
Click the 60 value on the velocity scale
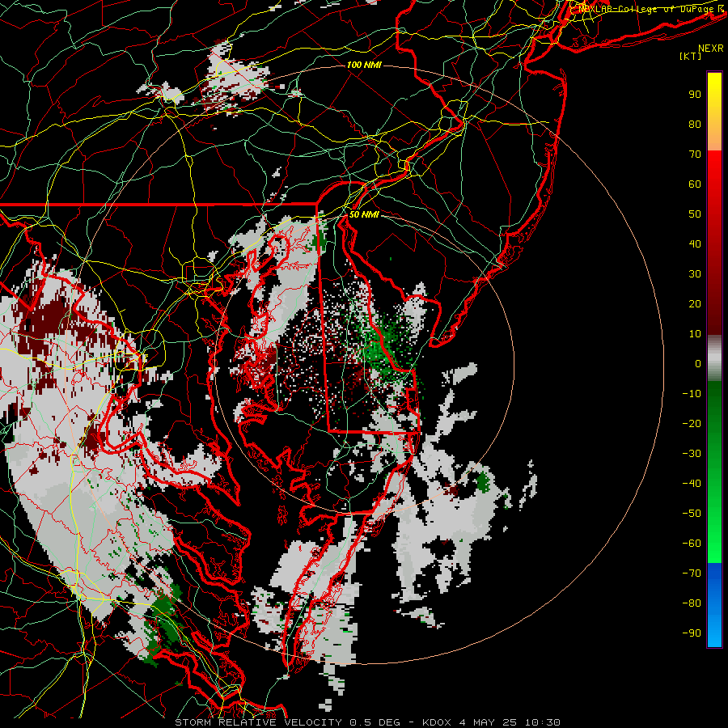(x=695, y=184)
